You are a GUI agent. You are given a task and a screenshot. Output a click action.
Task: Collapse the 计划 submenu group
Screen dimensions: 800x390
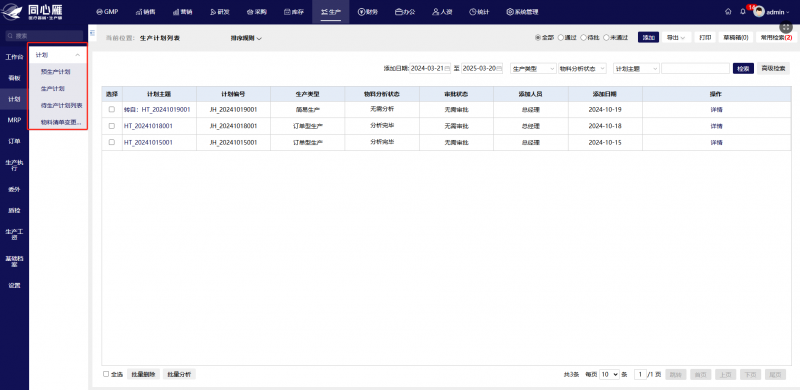(x=78, y=55)
